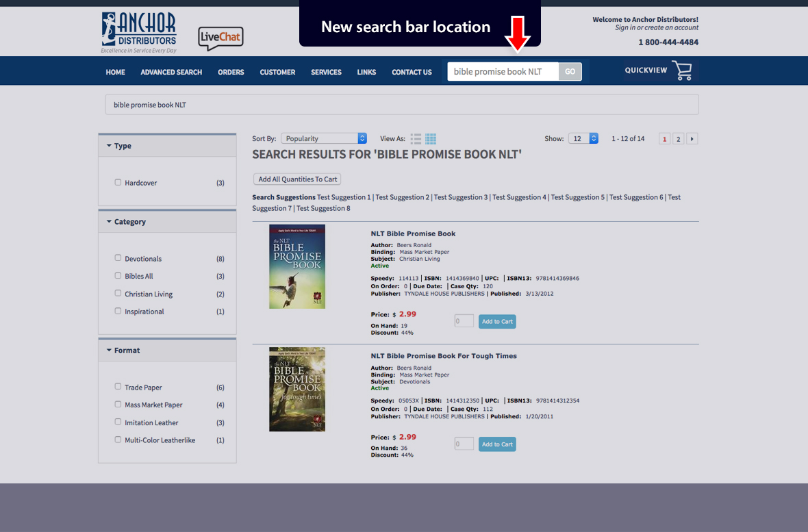The width and height of the screenshot is (808, 532).
Task: Go to the Home menu item
Action: click(x=116, y=72)
